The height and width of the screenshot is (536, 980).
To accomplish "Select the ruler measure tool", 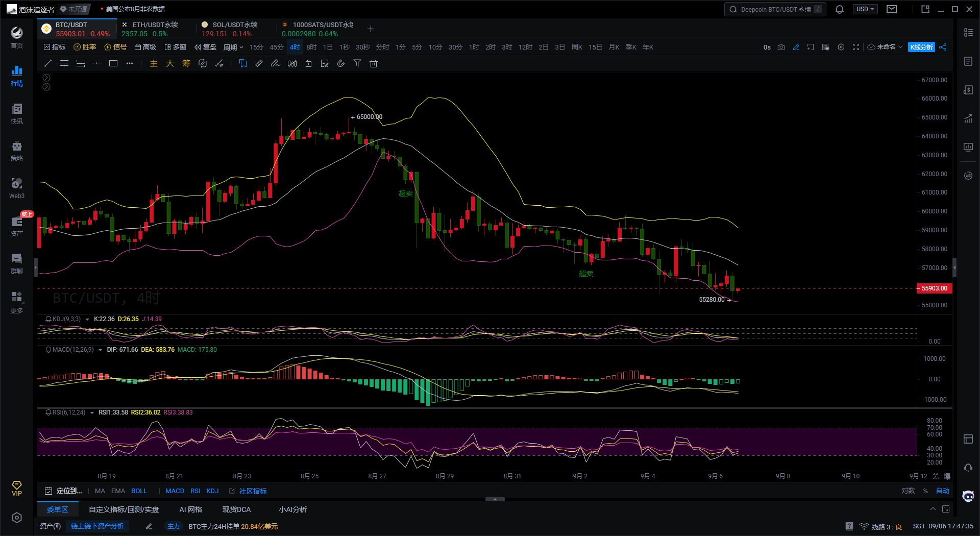I will [x=259, y=63].
